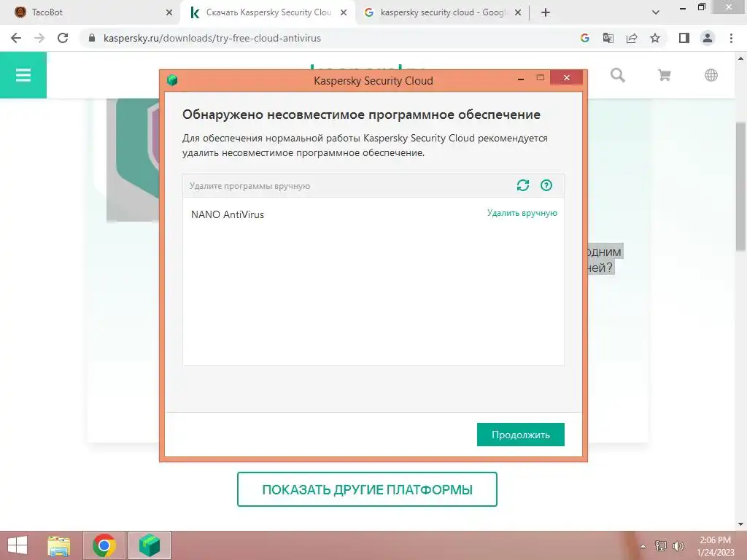Click Продолжить button
The width and height of the screenshot is (747, 560).
(520, 435)
